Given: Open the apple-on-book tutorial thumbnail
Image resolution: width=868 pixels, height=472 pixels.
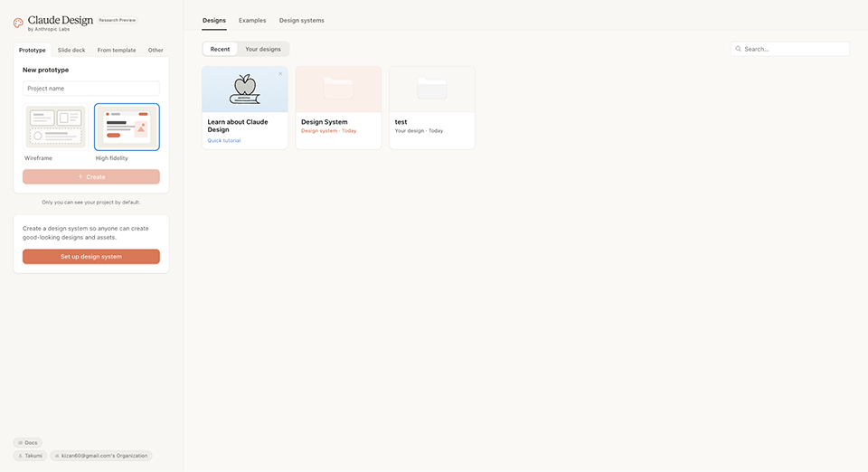Looking at the screenshot, I should coord(245,90).
